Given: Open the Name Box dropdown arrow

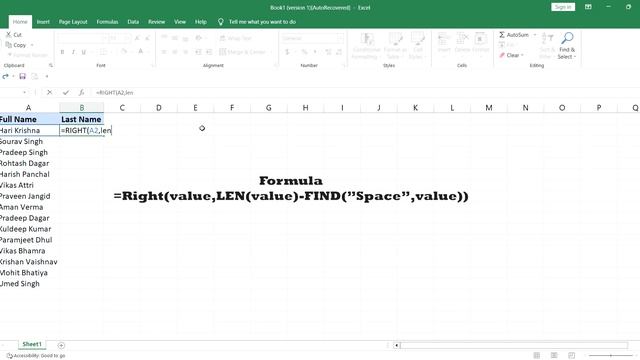Looking at the screenshot, I should click(x=25, y=93).
